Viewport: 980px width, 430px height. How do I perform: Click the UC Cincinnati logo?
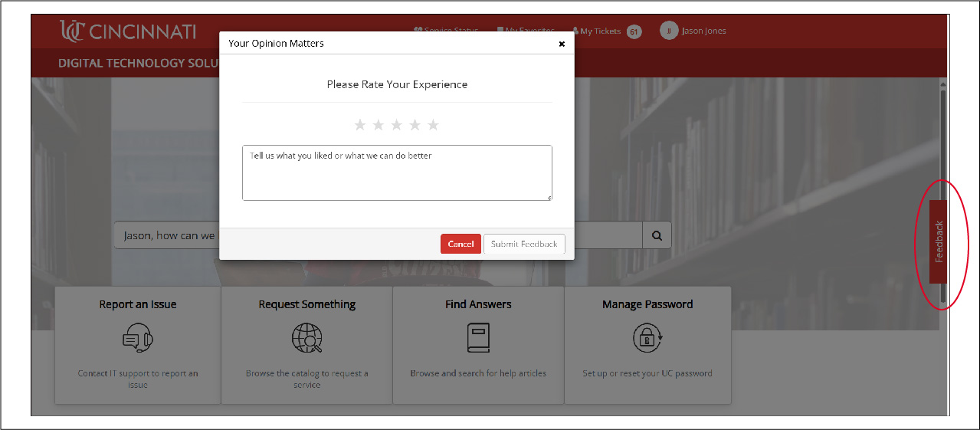pyautogui.click(x=128, y=31)
